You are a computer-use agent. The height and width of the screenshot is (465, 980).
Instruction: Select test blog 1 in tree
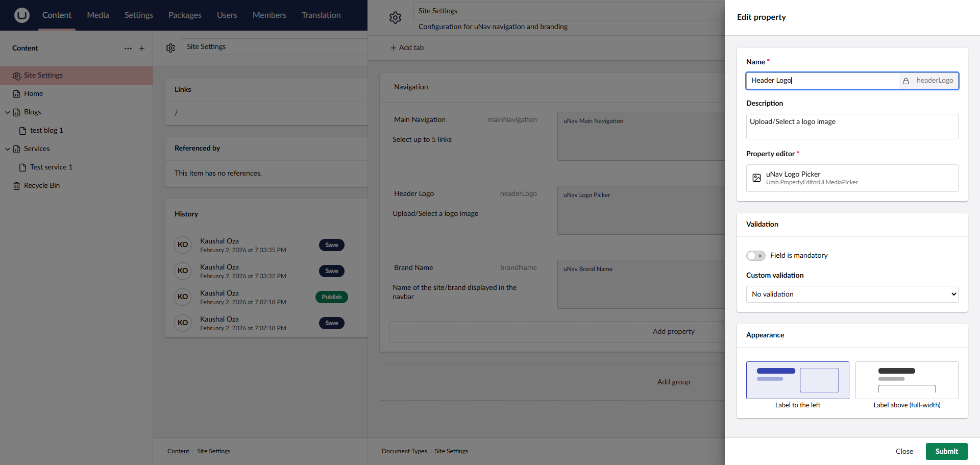pos(46,131)
